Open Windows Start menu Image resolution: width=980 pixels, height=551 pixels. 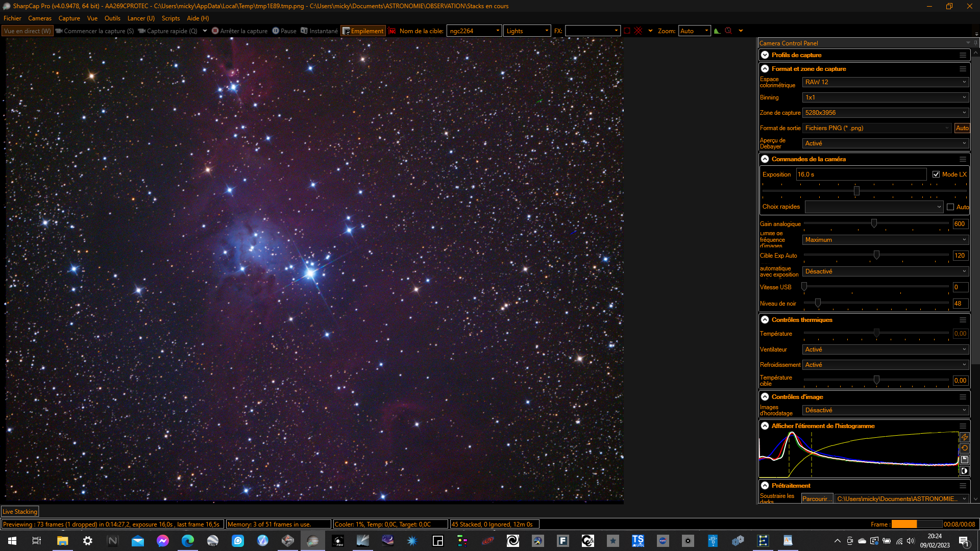[x=12, y=541]
